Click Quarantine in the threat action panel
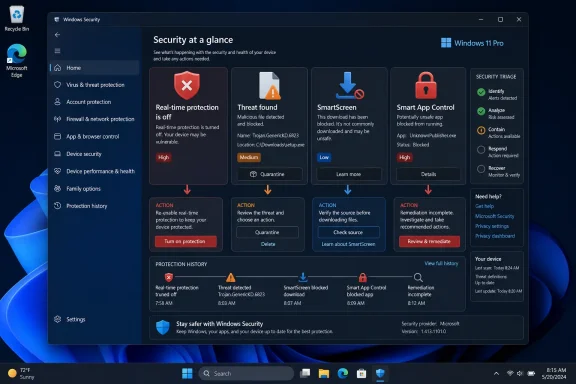This screenshot has height=384, width=576. 267,232
